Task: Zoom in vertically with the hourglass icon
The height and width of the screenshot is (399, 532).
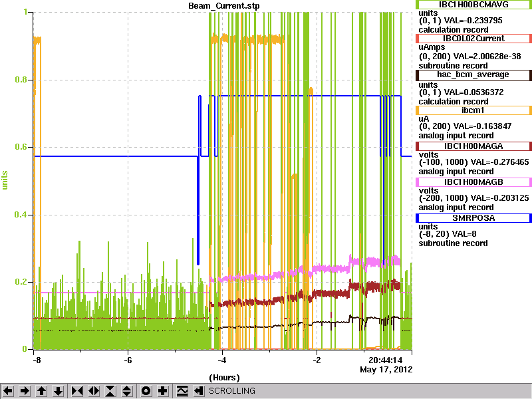Action: [x=110, y=391]
